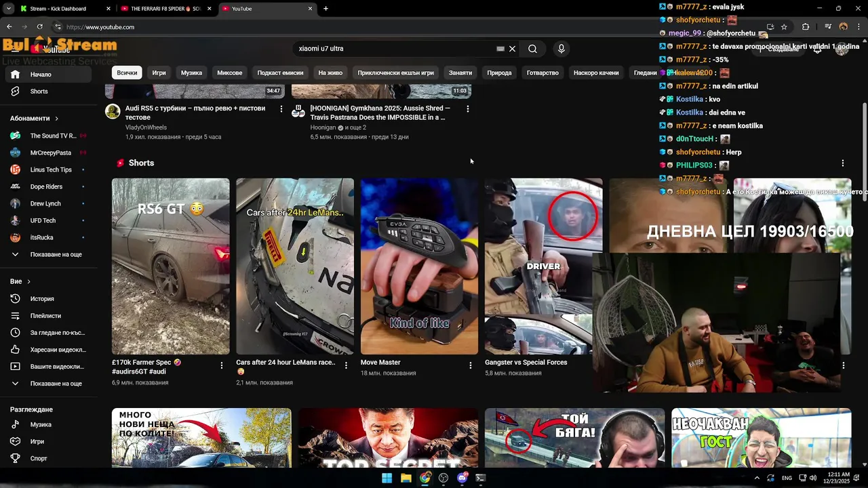The height and width of the screenshot is (488, 868).
Task: Select the На живо filter chip
Action: [x=330, y=73]
